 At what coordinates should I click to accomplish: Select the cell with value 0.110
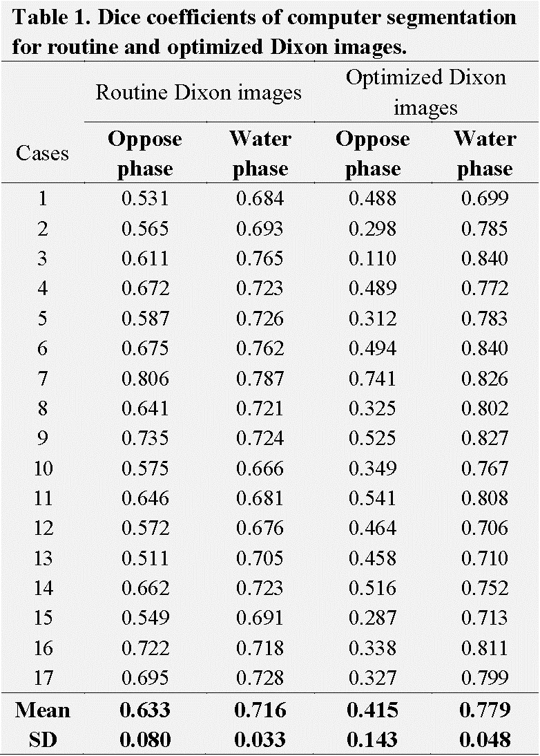click(372, 258)
